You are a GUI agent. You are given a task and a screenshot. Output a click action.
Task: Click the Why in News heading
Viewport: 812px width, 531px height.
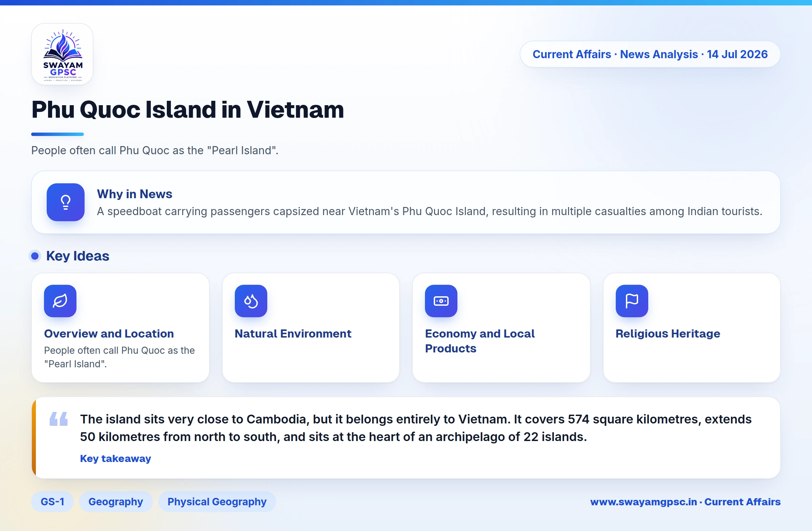[x=134, y=194]
